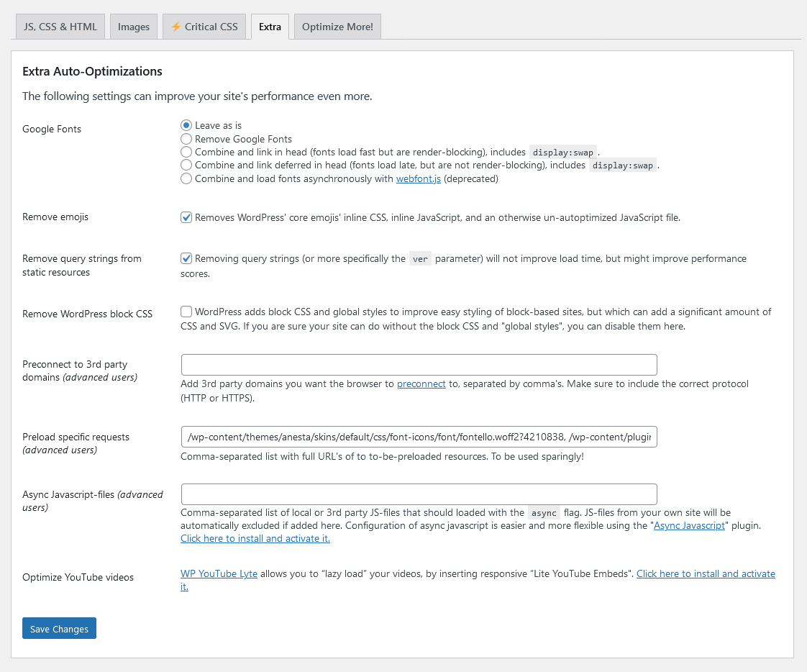
Task: Click the 'async' code snippet
Action: [544, 513]
